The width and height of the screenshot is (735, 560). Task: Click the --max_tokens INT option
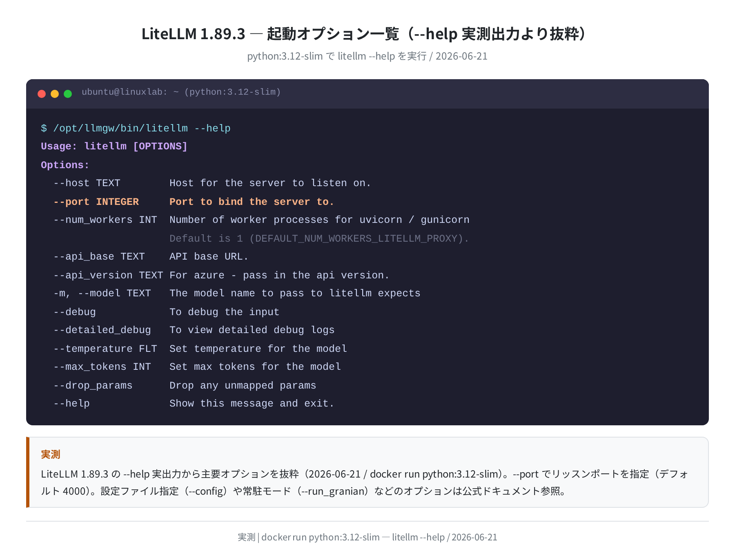click(102, 367)
